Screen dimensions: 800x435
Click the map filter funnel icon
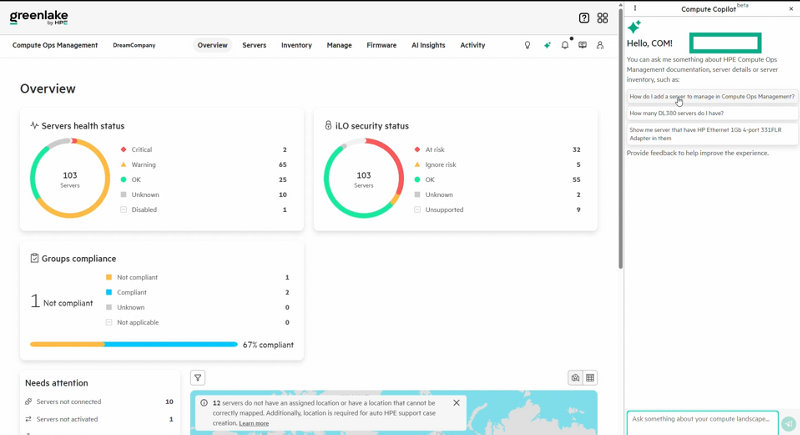pyautogui.click(x=197, y=378)
